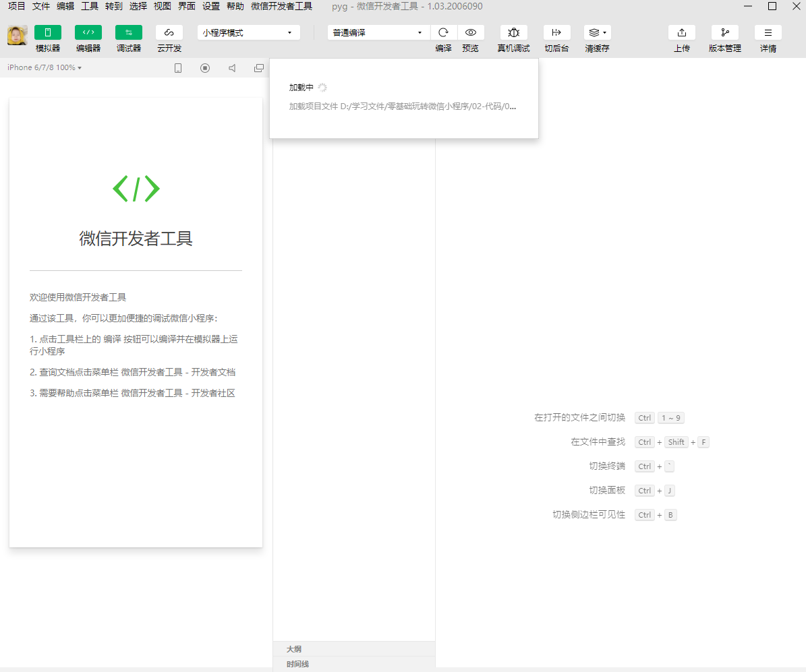
Task: Mute simulator sound with speaker icon
Action: tap(232, 68)
